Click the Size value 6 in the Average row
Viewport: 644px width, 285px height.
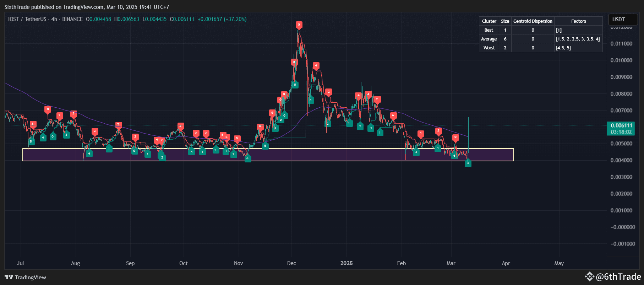pyautogui.click(x=505, y=39)
